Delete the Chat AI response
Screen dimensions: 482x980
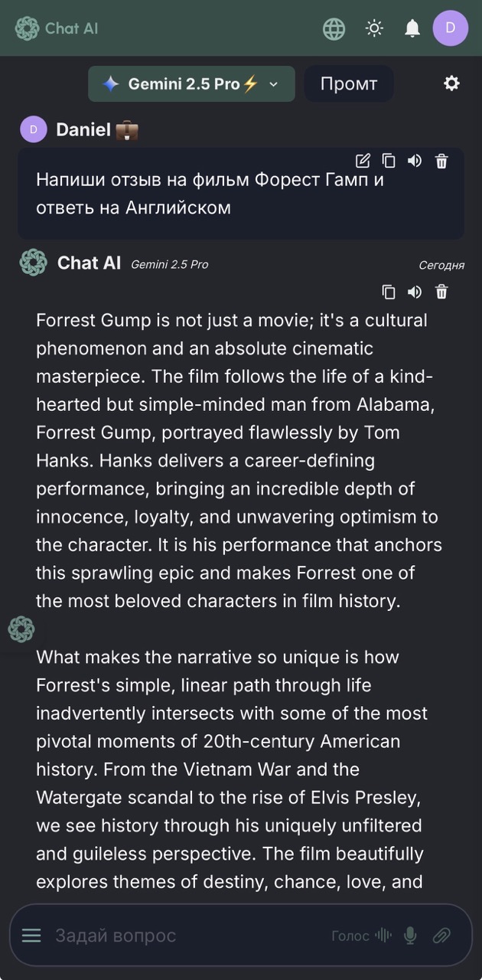[441, 292]
